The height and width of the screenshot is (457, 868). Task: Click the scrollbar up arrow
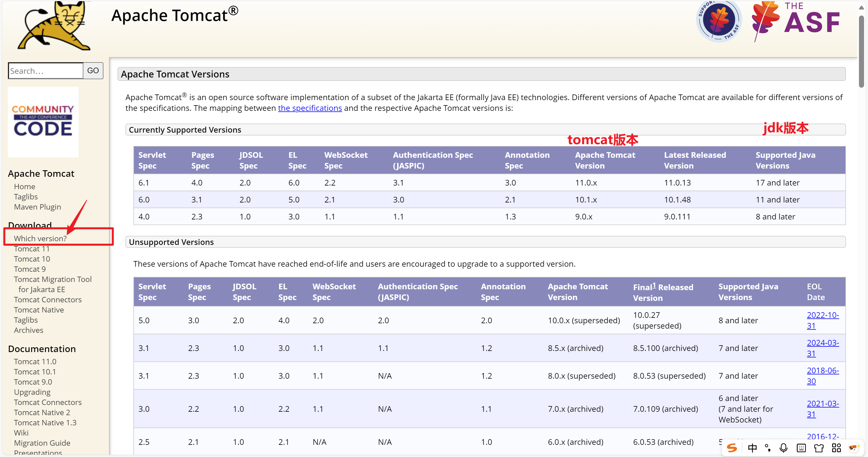coord(861,8)
